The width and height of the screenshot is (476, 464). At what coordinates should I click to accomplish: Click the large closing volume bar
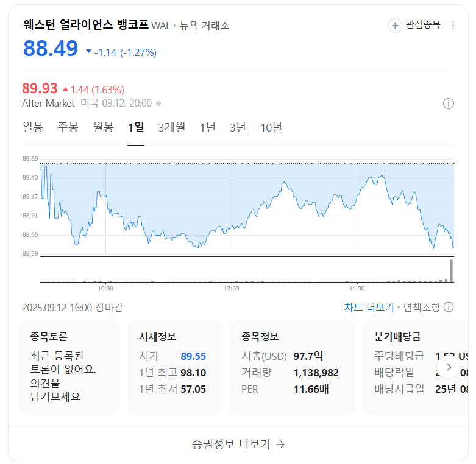click(x=451, y=271)
